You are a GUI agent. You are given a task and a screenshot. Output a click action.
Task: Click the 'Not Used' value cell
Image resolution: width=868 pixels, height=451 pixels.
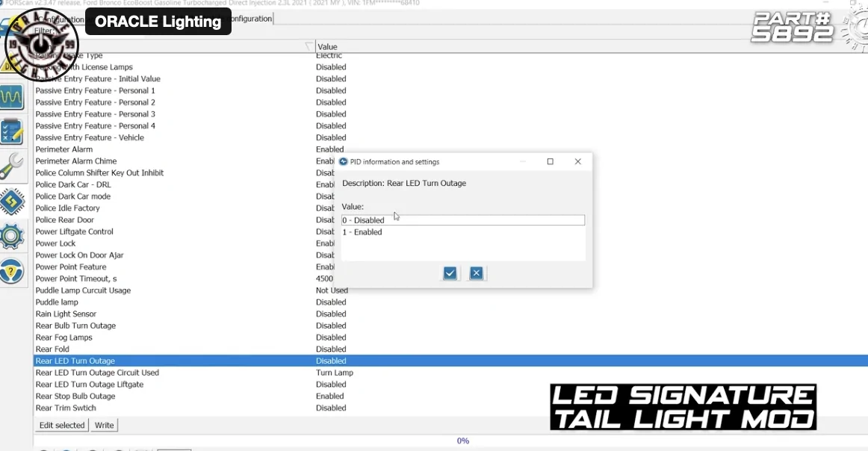click(332, 290)
